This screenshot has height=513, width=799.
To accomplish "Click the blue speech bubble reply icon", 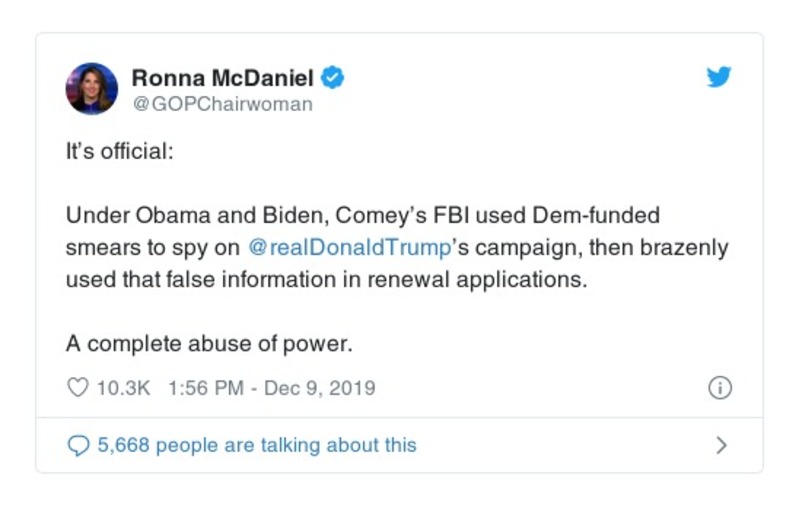I will (x=77, y=445).
